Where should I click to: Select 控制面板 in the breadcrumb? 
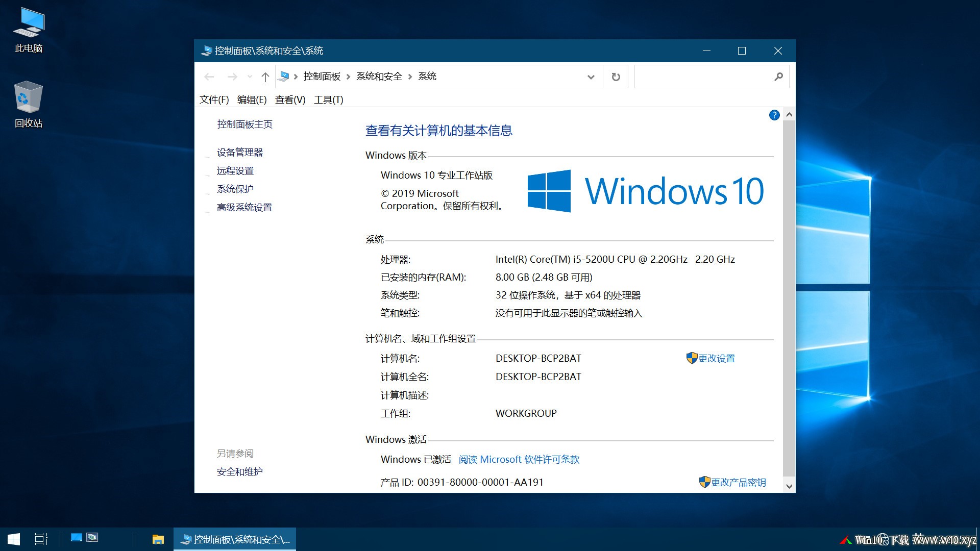[322, 77]
